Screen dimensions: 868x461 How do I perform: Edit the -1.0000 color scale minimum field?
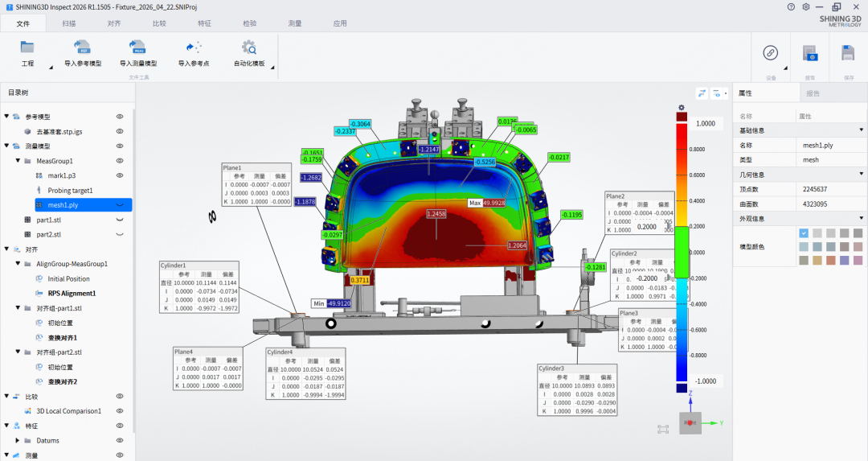click(706, 381)
